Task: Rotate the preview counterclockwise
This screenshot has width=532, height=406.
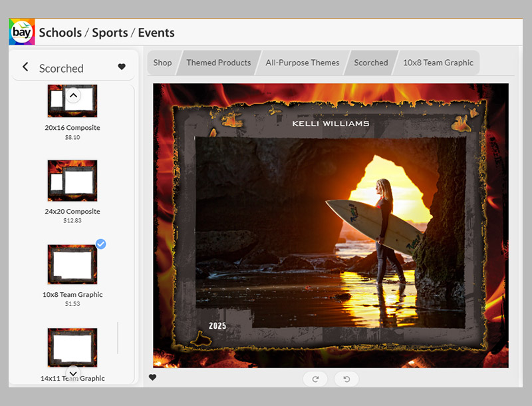Action: click(x=346, y=379)
